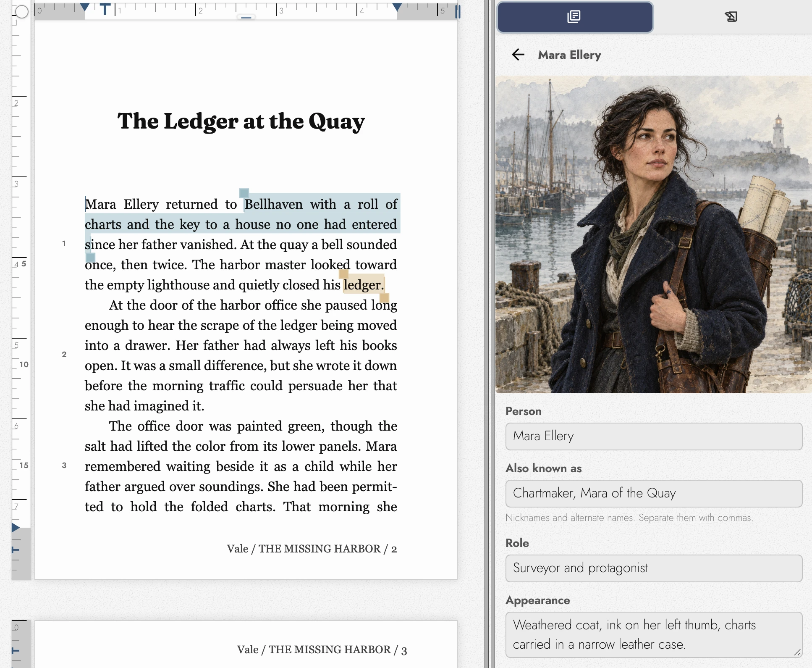Select the T tab stop marker on the ruler
This screenshot has width=812, height=668.
[105, 9]
